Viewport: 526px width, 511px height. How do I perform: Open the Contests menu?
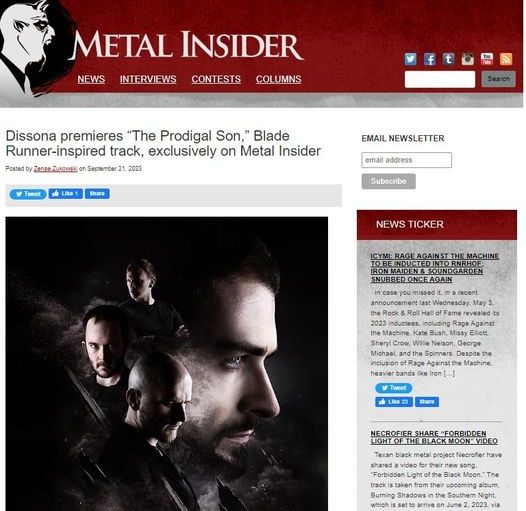point(216,79)
